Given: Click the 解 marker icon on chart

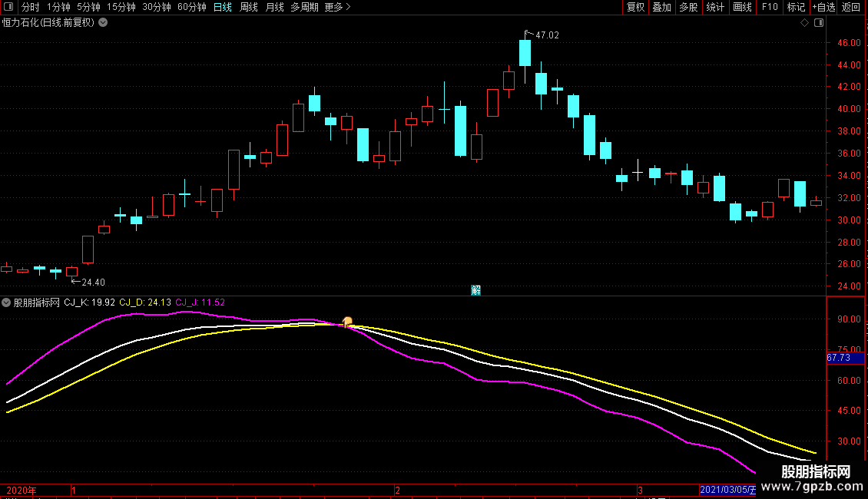Looking at the screenshot, I should (475, 290).
